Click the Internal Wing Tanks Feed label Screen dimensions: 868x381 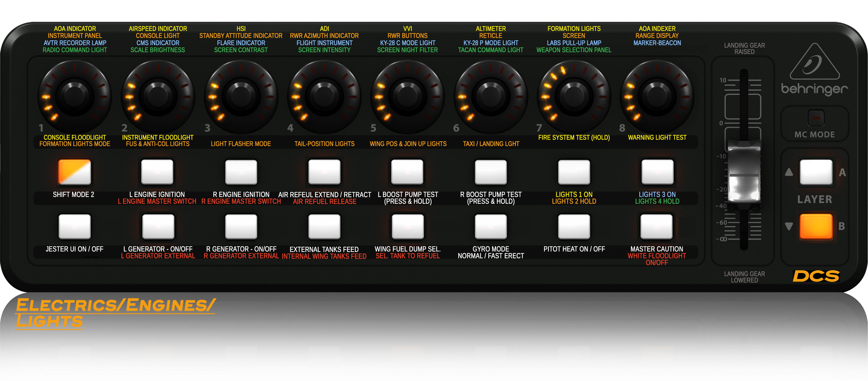click(x=324, y=256)
